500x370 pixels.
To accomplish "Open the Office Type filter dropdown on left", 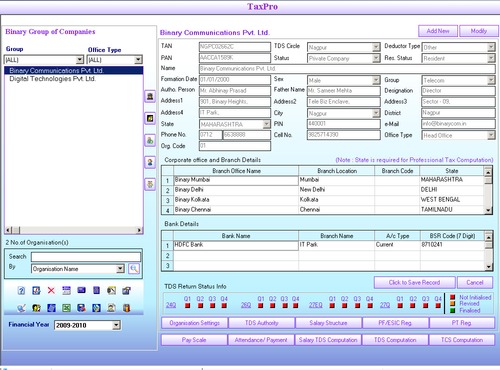I will (x=138, y=60).
